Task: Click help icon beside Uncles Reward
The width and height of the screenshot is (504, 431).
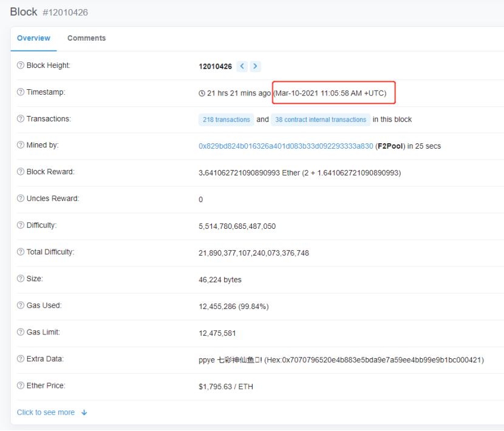Action: click(21, 199)
